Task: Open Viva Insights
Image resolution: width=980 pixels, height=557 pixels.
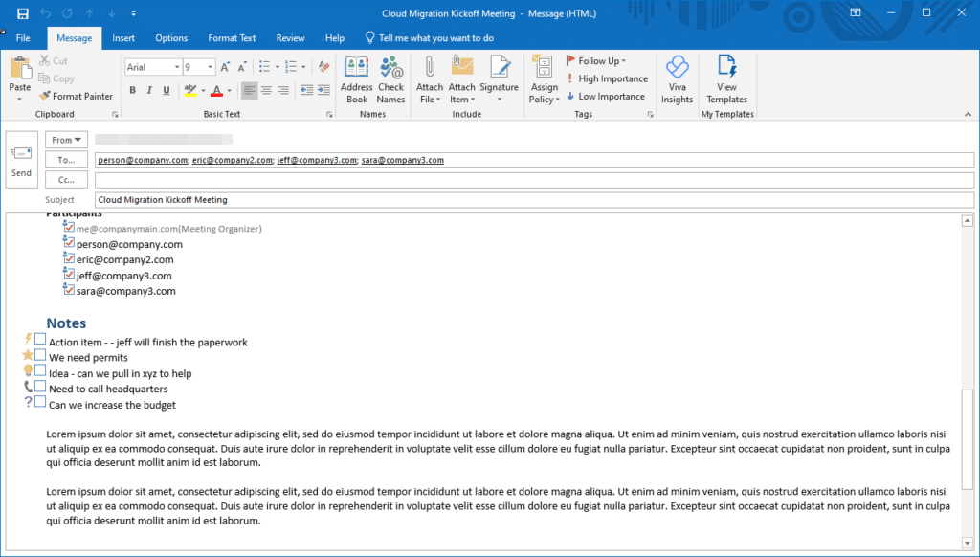Action: pos(677,80)
